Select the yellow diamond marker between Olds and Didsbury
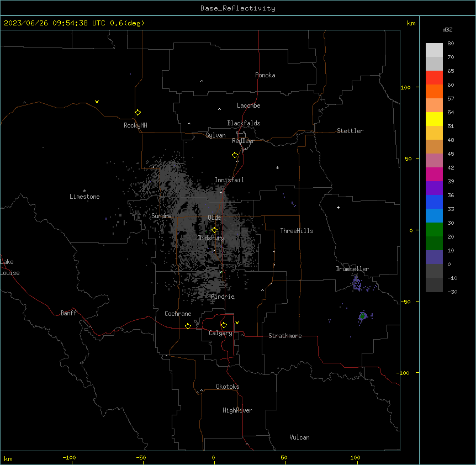This screenshot has height=465, width=476. point(214,230)
